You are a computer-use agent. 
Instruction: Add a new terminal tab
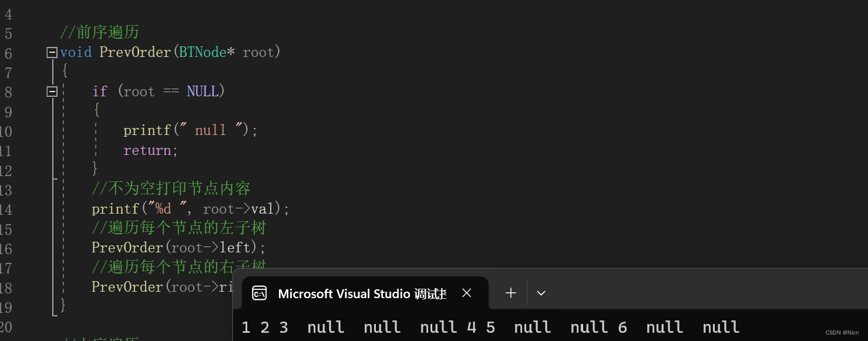[511, 293]
